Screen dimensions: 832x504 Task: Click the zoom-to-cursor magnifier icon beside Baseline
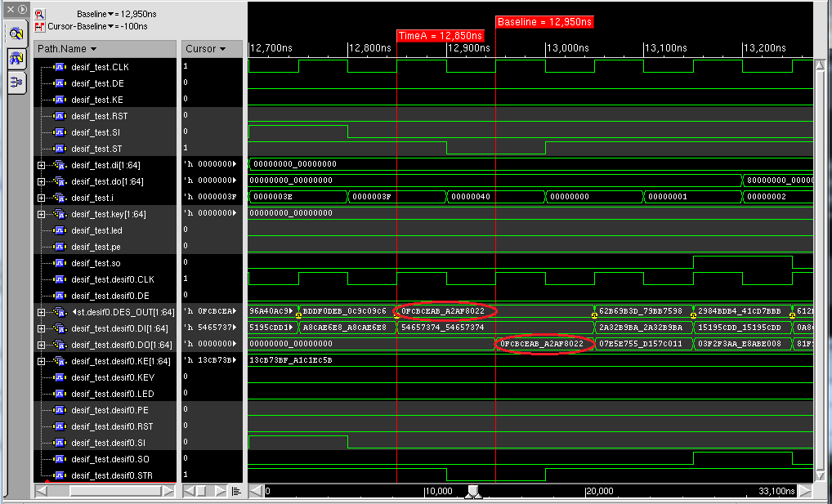point(40,15)
